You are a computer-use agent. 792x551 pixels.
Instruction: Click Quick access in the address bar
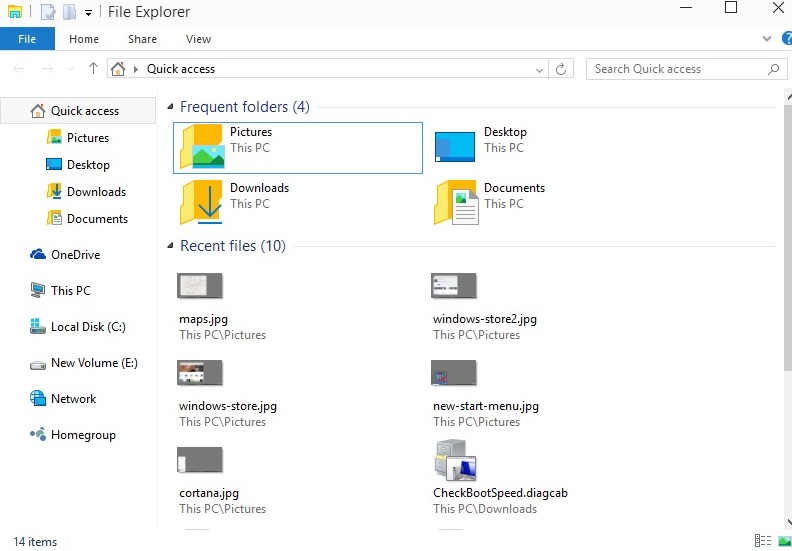pyautogui.click(x=181, y=69)
